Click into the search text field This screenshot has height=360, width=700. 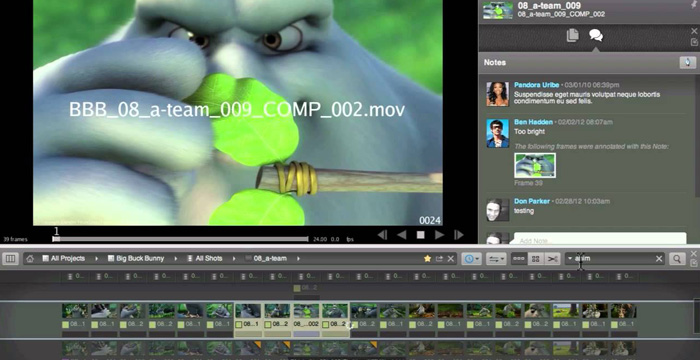[614, 259]
